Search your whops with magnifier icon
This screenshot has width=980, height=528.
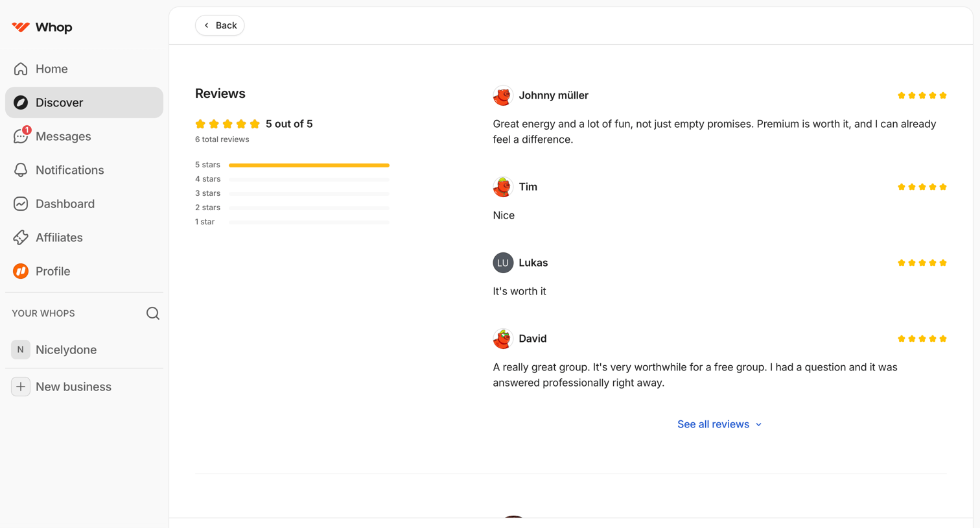coord(153,313)
